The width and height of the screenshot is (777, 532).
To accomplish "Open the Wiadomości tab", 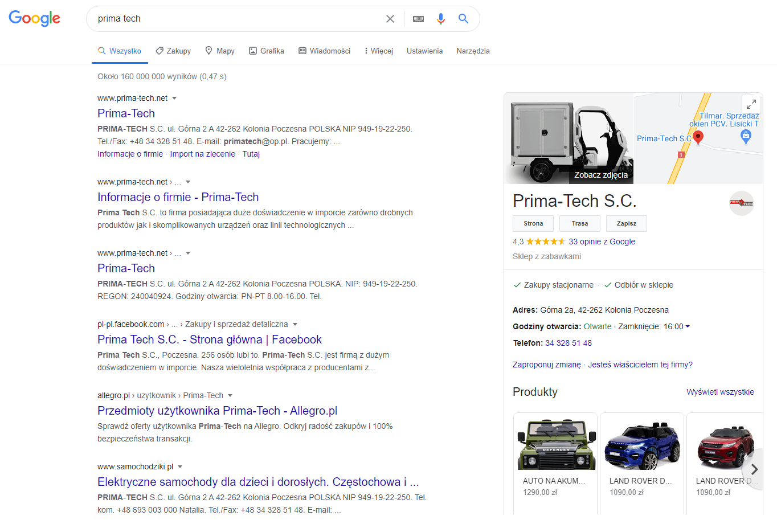I will [x=325, y=51].
